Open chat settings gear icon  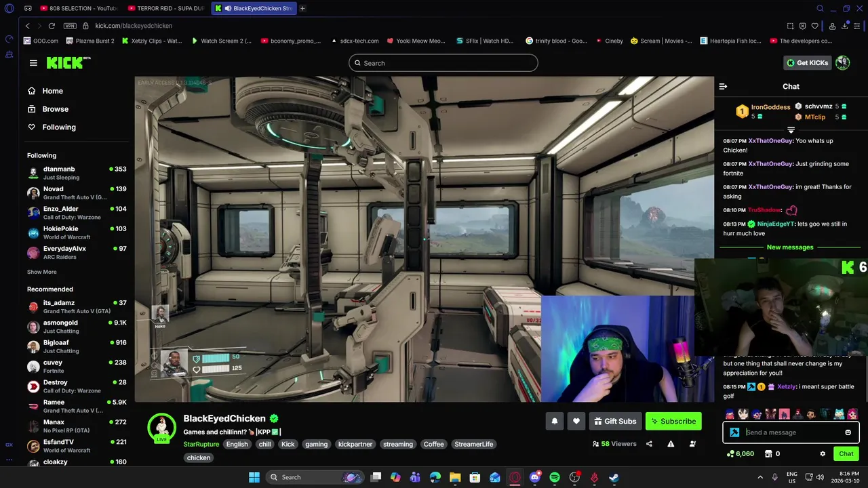coord(823,454)
